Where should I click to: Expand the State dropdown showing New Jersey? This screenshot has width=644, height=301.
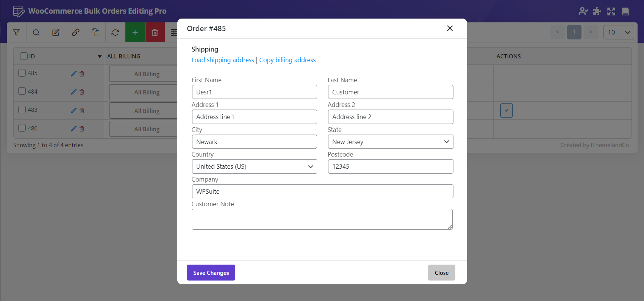[390, 142]
